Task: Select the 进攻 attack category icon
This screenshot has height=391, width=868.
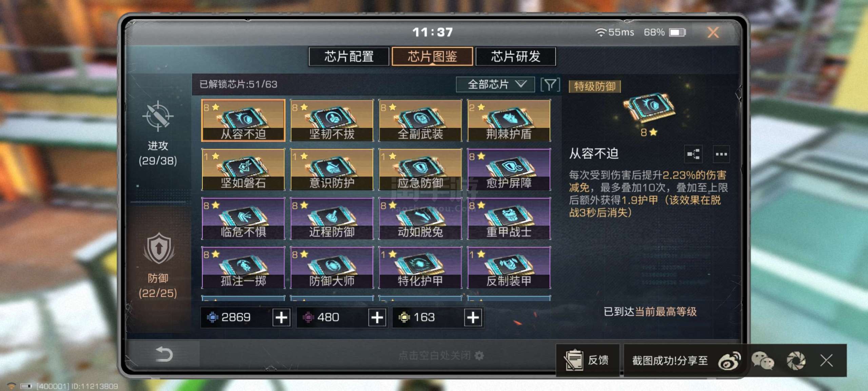Action: click(x=158, y=116)
